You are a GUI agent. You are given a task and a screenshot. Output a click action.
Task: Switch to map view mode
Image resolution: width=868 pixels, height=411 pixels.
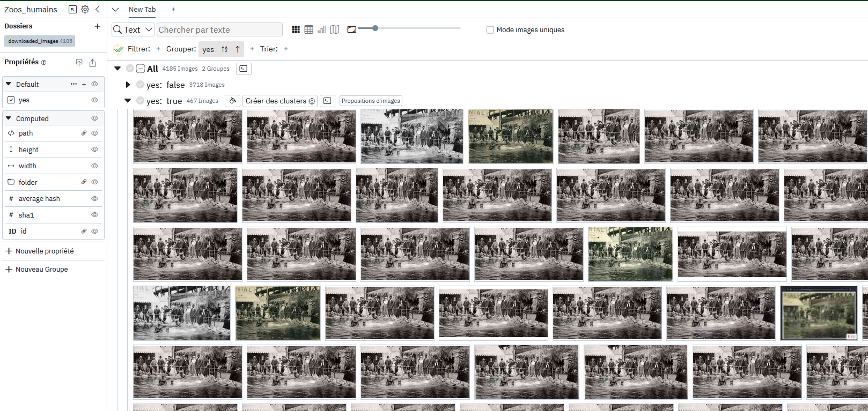(335, 29)
